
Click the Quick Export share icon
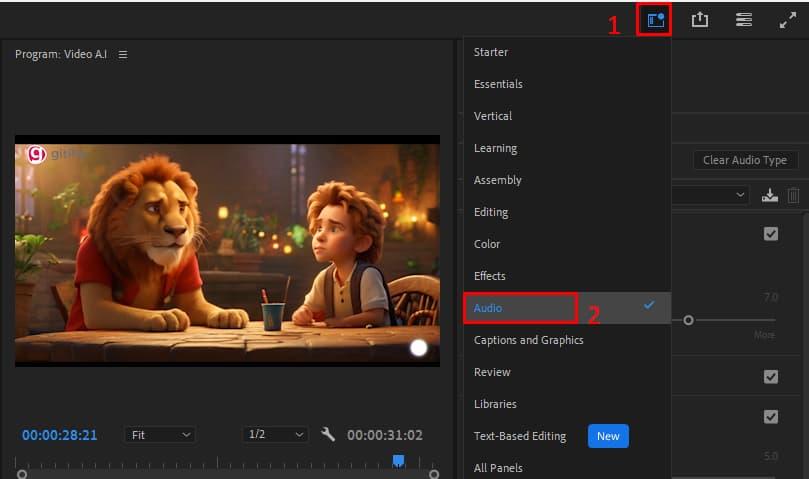pyautogui.click(x=700, y=20)
